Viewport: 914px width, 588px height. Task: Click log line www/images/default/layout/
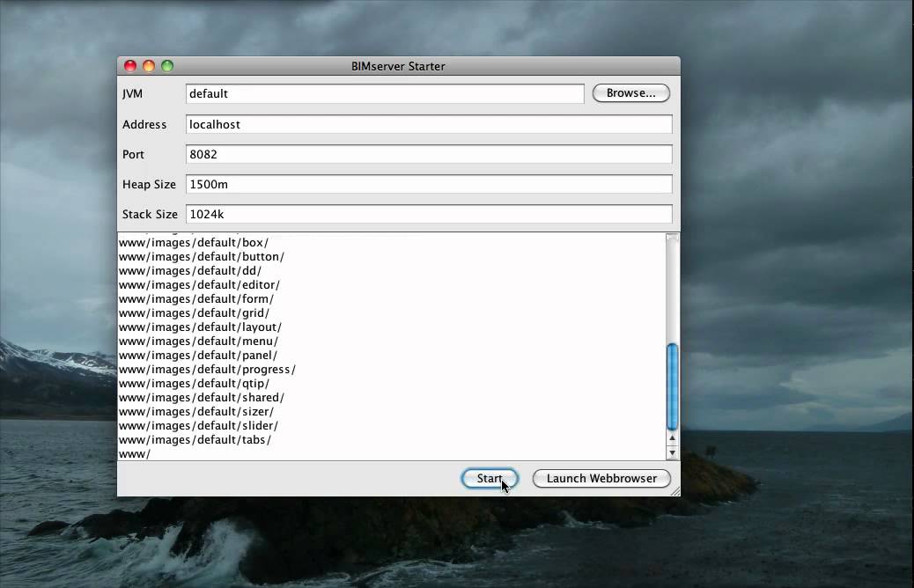201,327
